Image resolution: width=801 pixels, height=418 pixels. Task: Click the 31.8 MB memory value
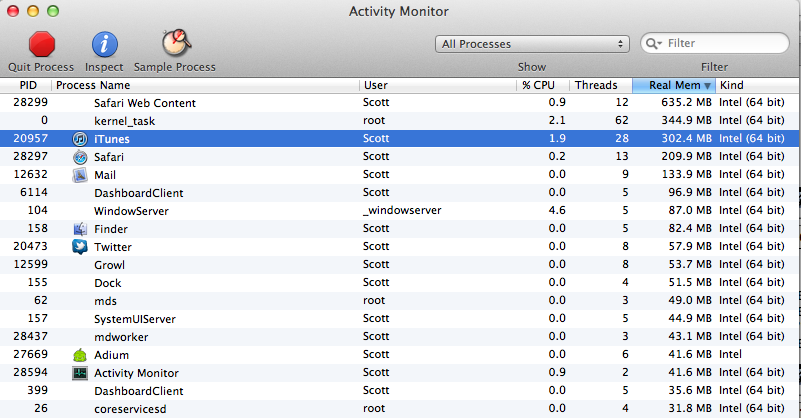point(690,408)
